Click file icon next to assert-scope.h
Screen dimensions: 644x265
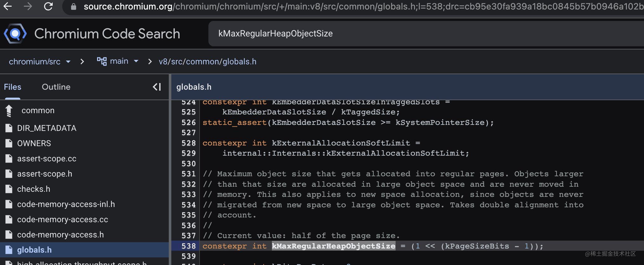(9, 174)
